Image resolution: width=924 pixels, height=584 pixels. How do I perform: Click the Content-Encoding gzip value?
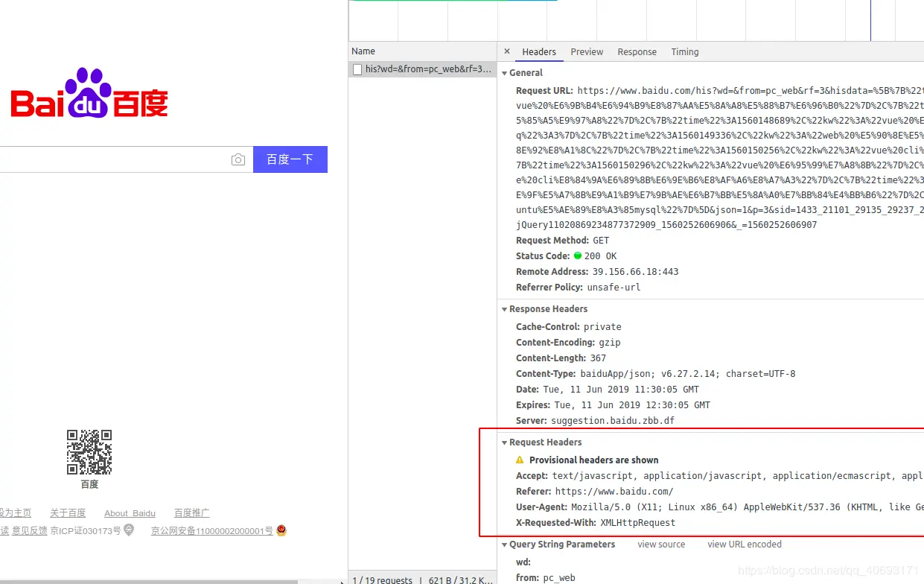pos(610,343)
